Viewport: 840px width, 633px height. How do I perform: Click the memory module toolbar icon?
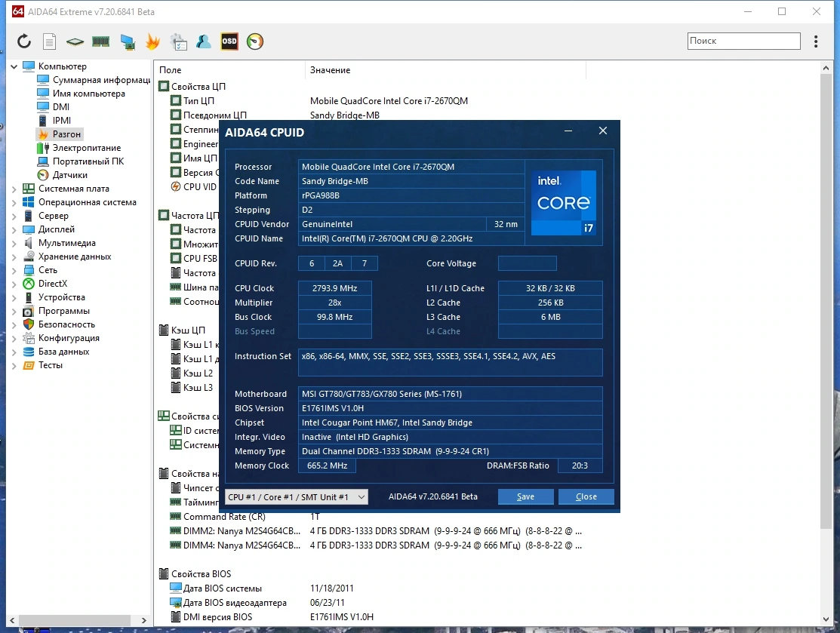coord(100,41)
